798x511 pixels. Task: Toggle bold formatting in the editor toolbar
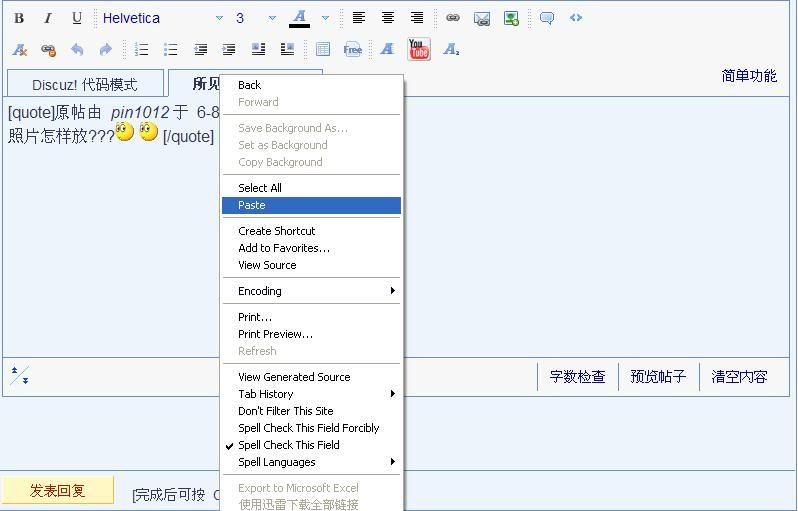18,18
